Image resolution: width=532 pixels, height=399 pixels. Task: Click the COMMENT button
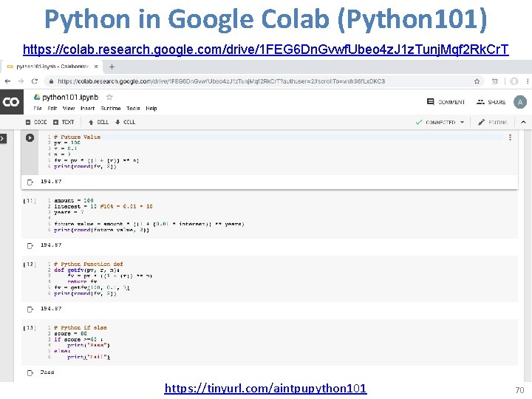coord(446,102)
